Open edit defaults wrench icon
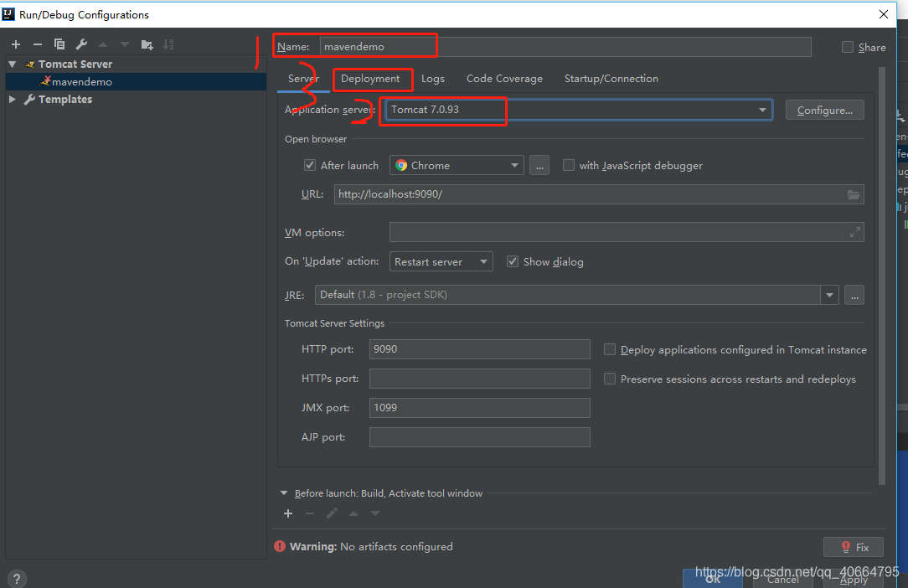This screenshot has width=908, height=588. click(x=81, y=44)
